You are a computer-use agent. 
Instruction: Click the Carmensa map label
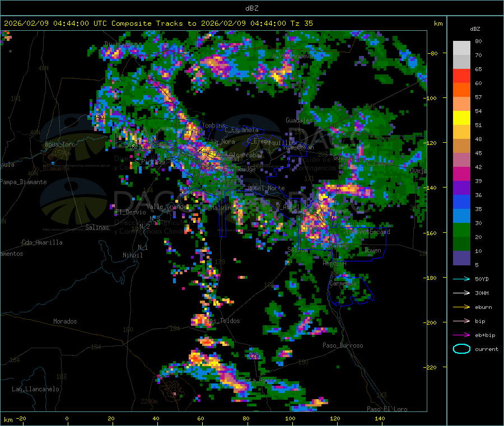[343, 283]
